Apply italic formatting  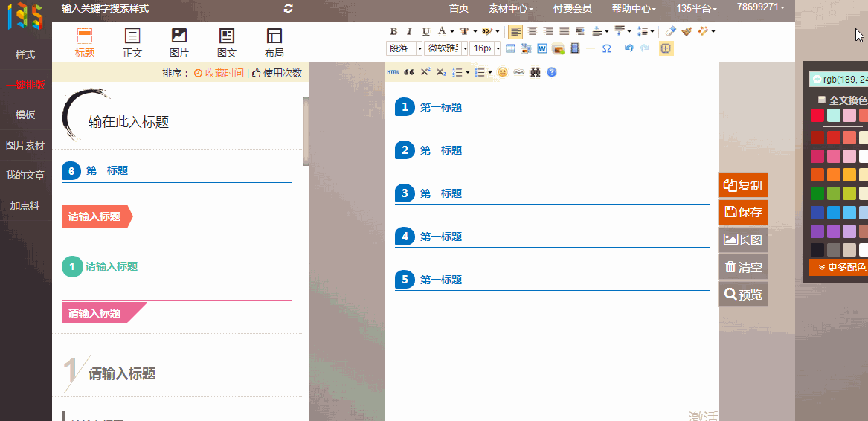[410, 31]
